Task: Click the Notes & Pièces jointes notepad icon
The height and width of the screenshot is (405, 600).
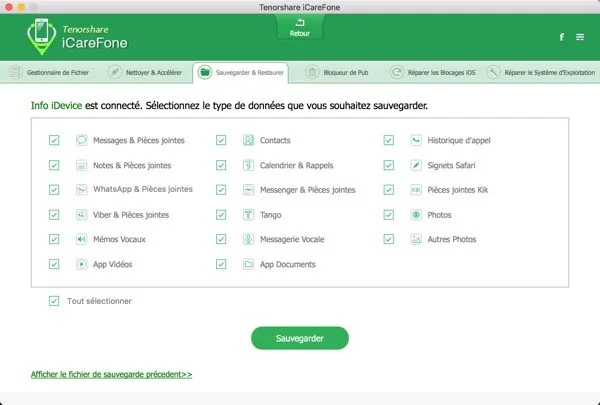Action: click(x=82, y=165)
